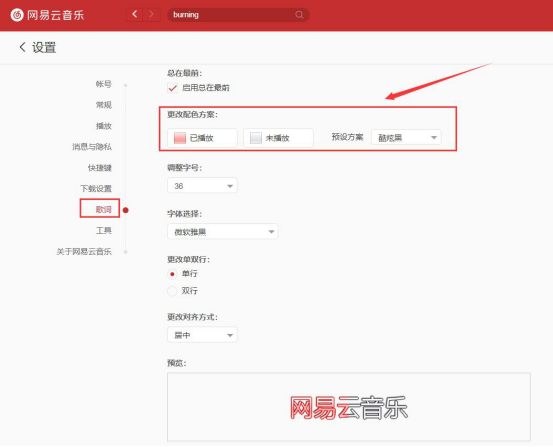This screenshot has height=447, width=553.
Task: Click the lyric preview showing 网易云音乐
Action: tap(349, 407)
